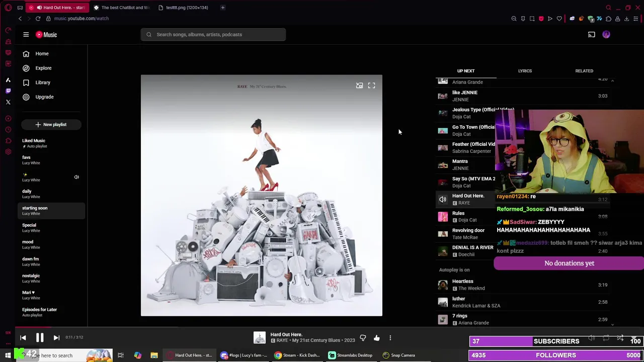Click the Heartless song thumbnail
The width and height of the screenshot is (644, 362).
click(x=443, y=285)
